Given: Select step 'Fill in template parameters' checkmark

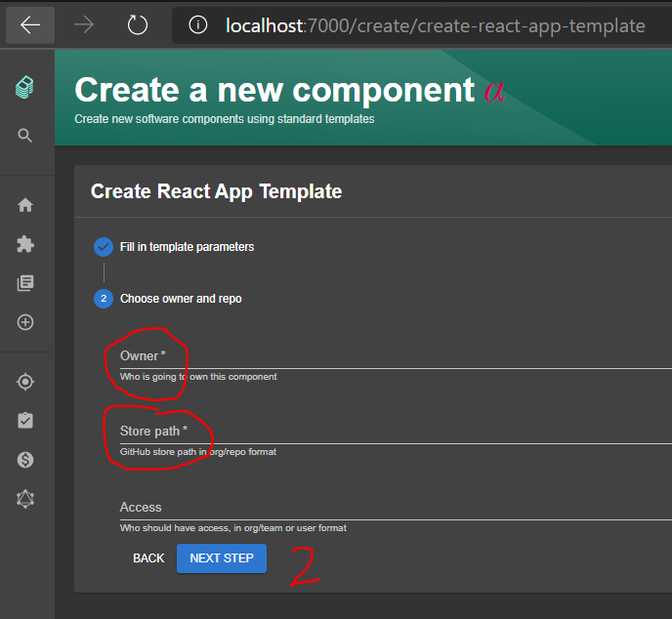Looking at the screenshot, I should (x=104, y=247).
